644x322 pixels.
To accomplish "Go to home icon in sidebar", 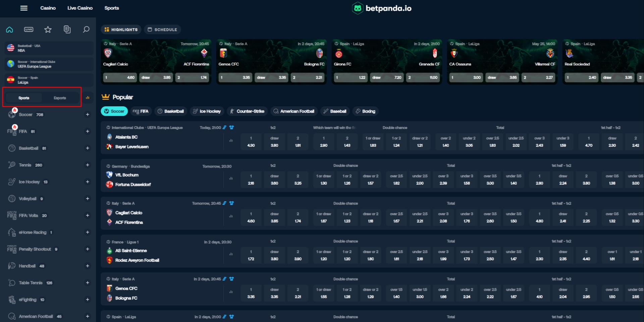I will 9,30.
